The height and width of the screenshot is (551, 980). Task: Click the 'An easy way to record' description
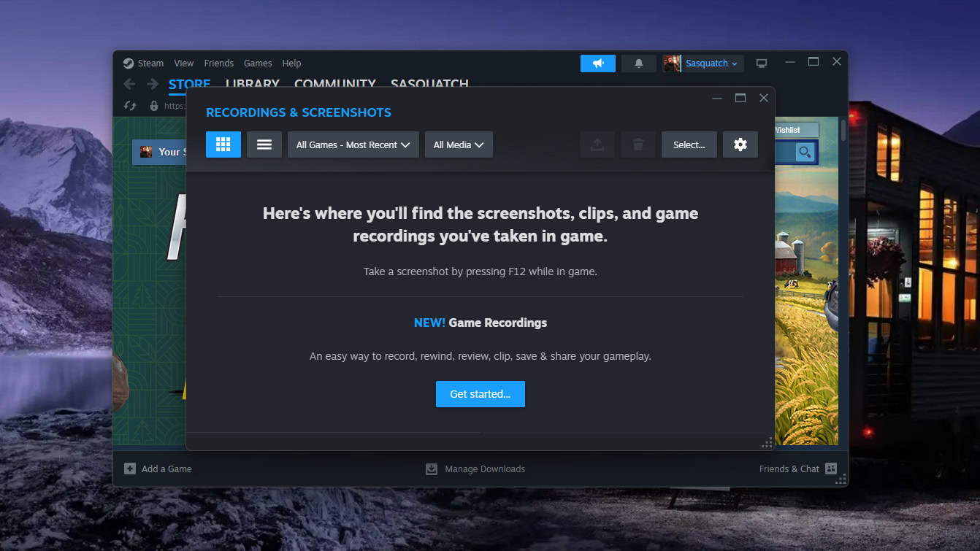point(481,356)
